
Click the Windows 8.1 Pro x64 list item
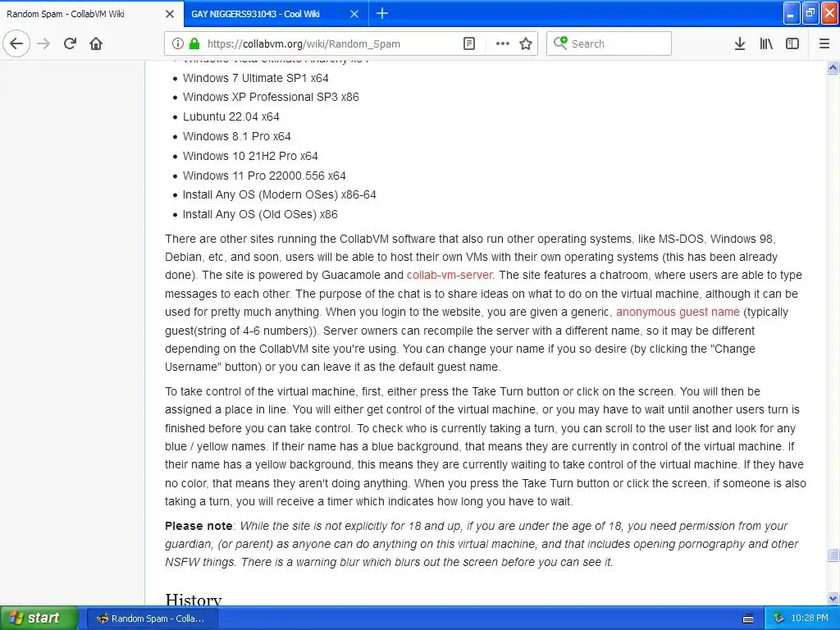(237, 137)
